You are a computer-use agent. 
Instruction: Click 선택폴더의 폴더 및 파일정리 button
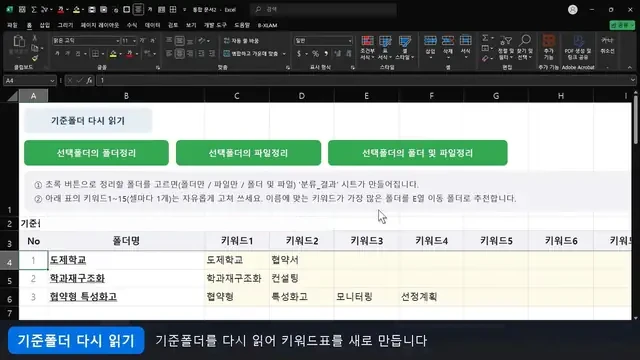(x=418, y=153)
